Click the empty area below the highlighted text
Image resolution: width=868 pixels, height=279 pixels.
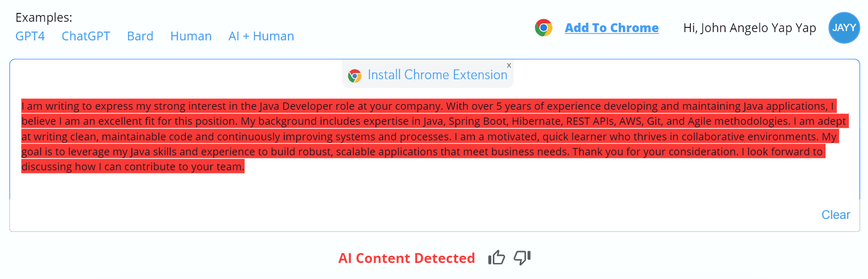[434, 186]
